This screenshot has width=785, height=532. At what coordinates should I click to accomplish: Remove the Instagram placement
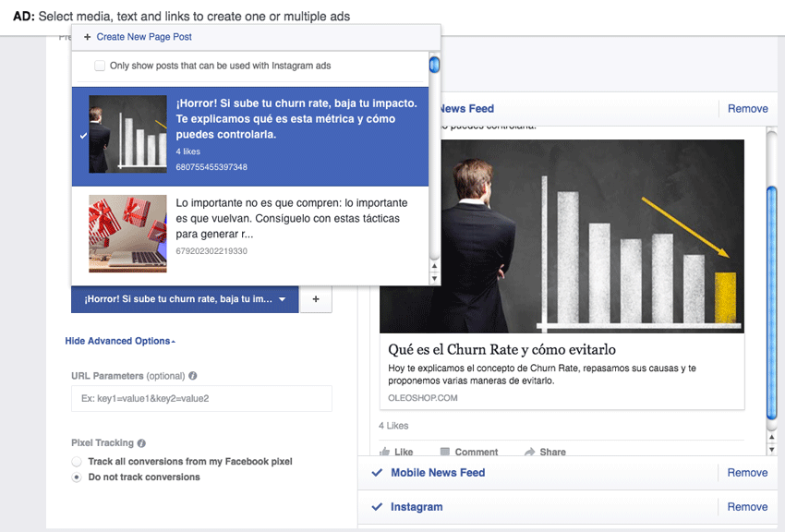pos(747,506)
